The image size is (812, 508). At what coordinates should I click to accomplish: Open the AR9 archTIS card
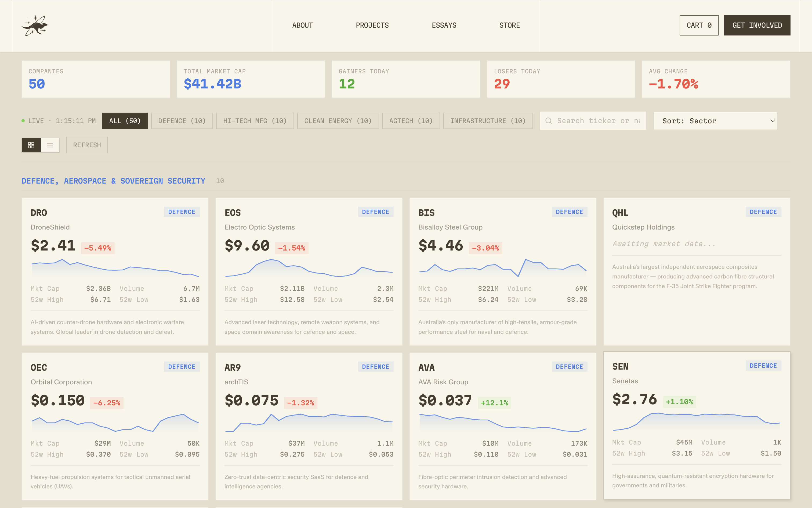(309, 426)
